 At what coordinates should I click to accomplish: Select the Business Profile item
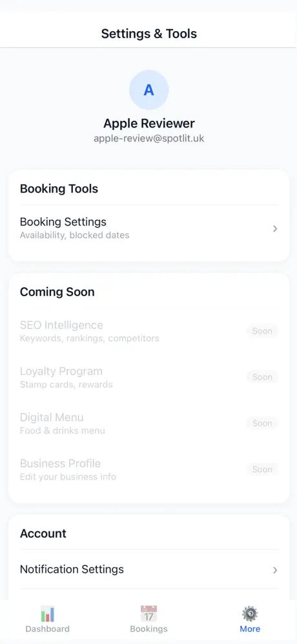149,469
